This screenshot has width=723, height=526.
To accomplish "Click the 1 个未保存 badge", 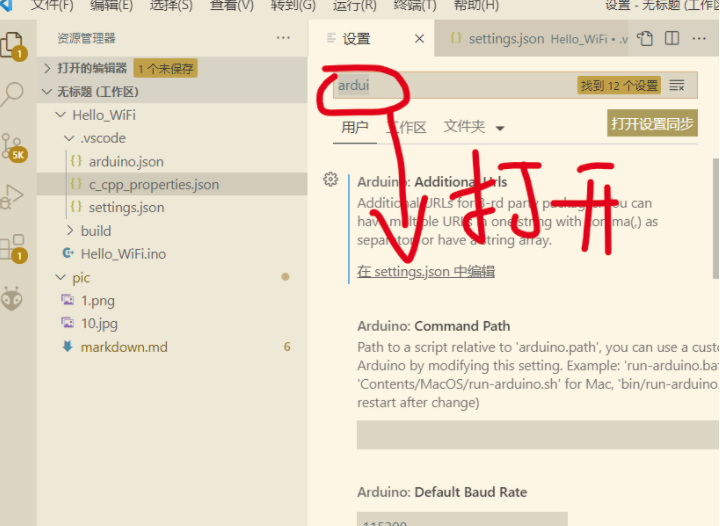I will (166, 69).
